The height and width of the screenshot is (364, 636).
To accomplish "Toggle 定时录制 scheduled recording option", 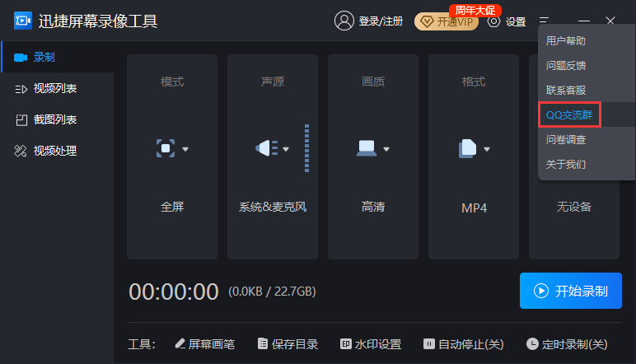I will click(567, 343).
